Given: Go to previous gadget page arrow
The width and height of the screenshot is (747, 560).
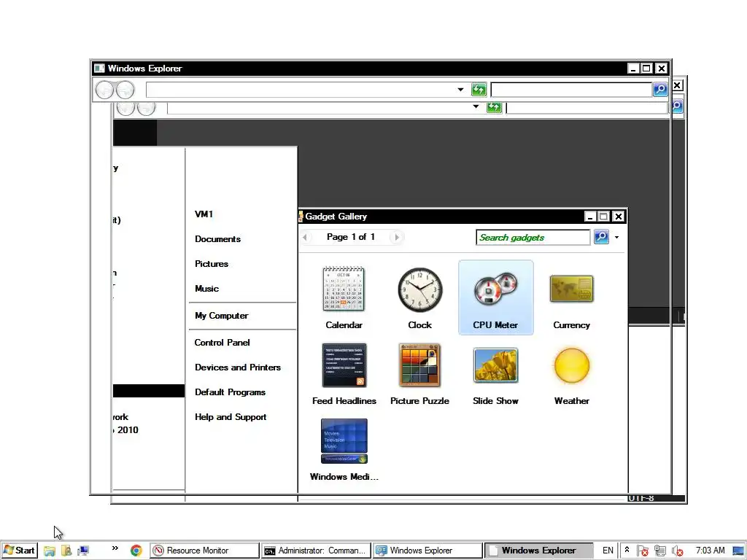Looking at the screenshot, I should (x=305, y=237).
